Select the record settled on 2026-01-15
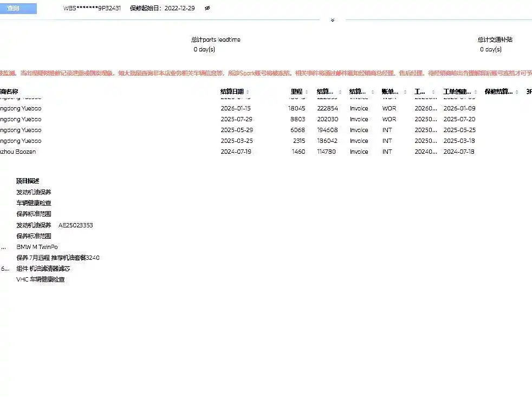The height and width of the screenshot is (399, 532). click(x=236, y=108)
